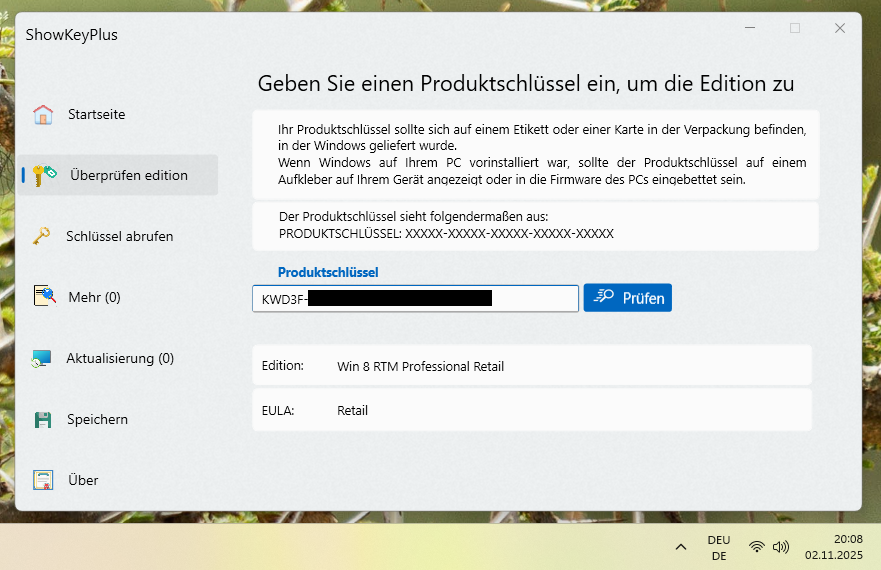Maximize the ShowKeyPlus window
The image size is (881, 570).
[x=795, y=28]
